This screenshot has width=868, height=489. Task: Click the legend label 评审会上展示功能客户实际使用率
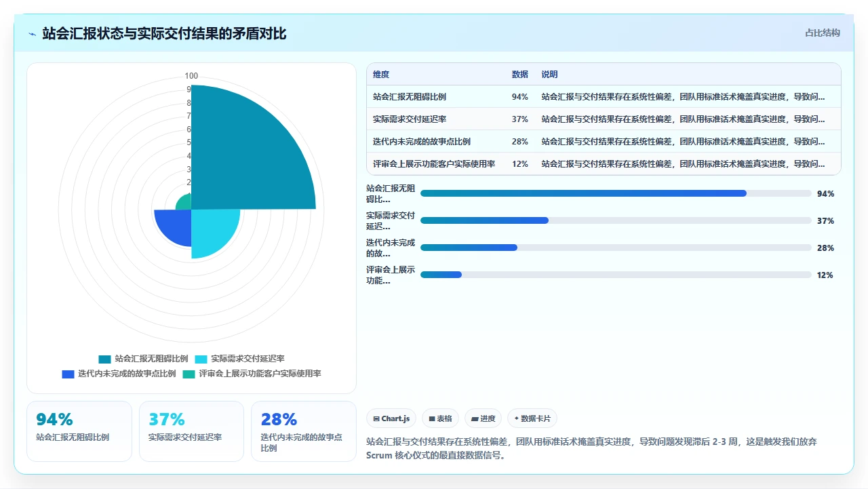tap(260, 374)
